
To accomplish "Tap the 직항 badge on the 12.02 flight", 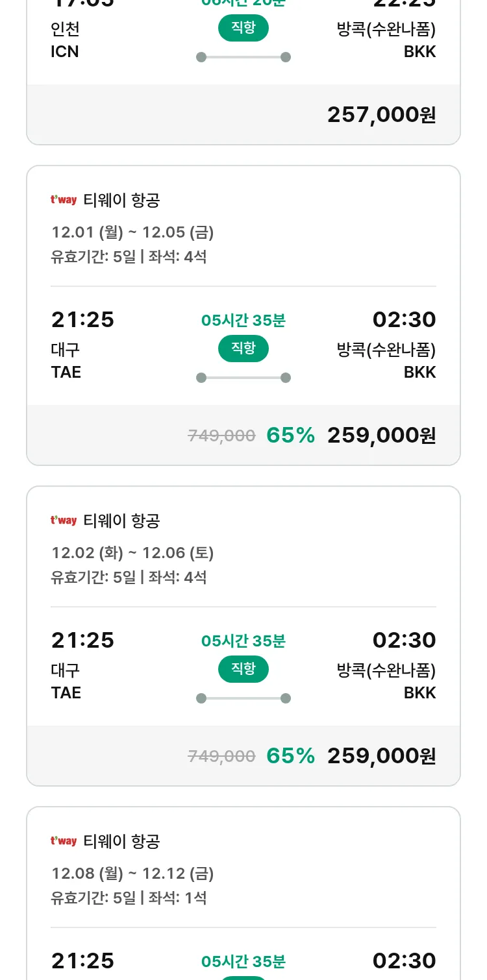I will [x=243, y=669].
